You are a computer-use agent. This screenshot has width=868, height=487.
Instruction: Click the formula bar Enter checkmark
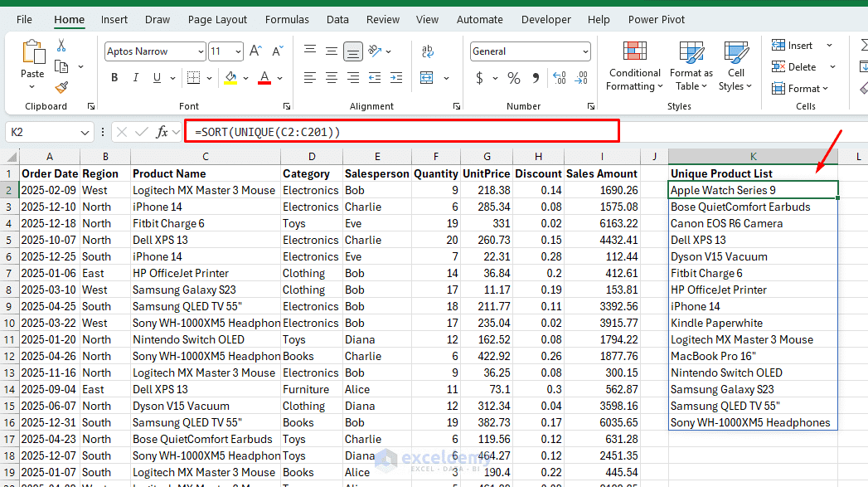(142, 132)
